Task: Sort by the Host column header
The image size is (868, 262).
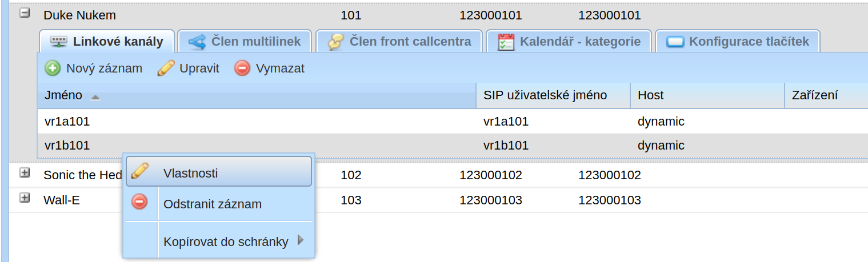Action: pyautogui.click(x=707, y=95)
